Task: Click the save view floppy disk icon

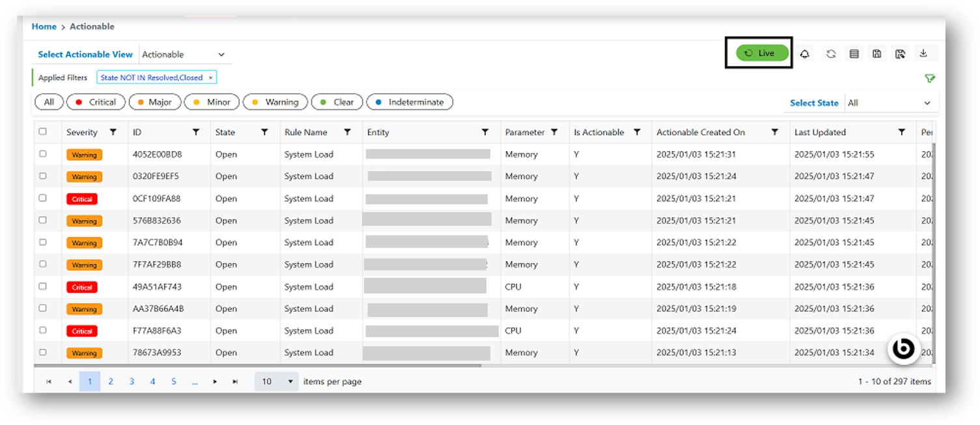Action: click(x=877, y=54)
